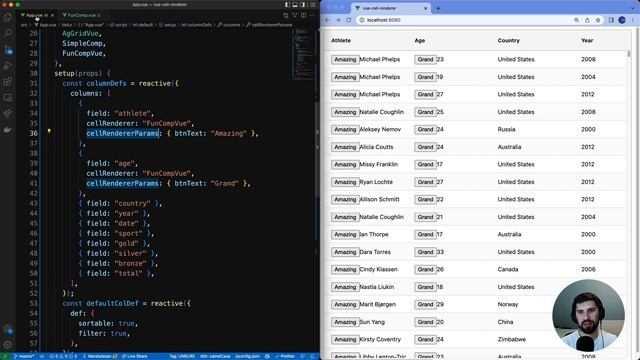Bookmark this page with the star icon

pyautogui.click(x=598, y=20)
